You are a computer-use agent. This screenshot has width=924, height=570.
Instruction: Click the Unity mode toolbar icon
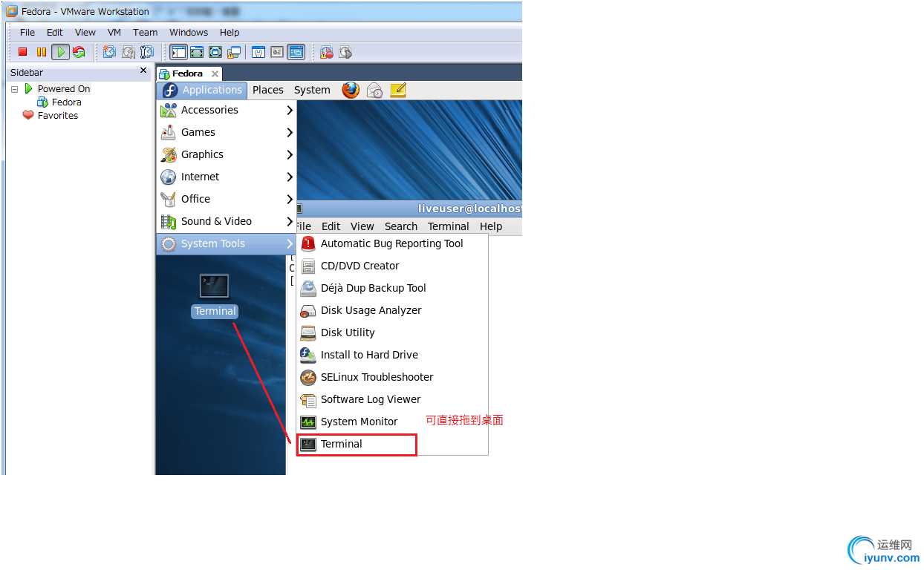click(234, 52)
